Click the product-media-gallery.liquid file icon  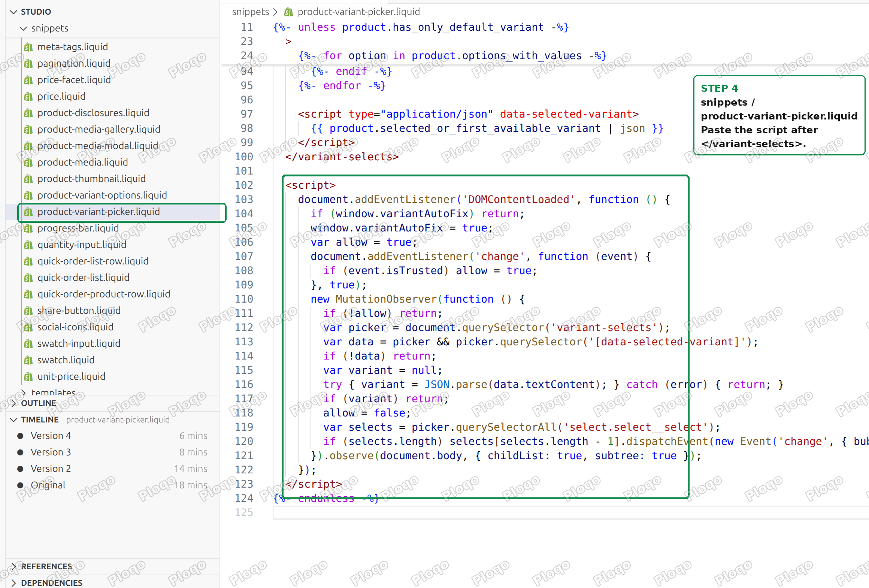28,130
